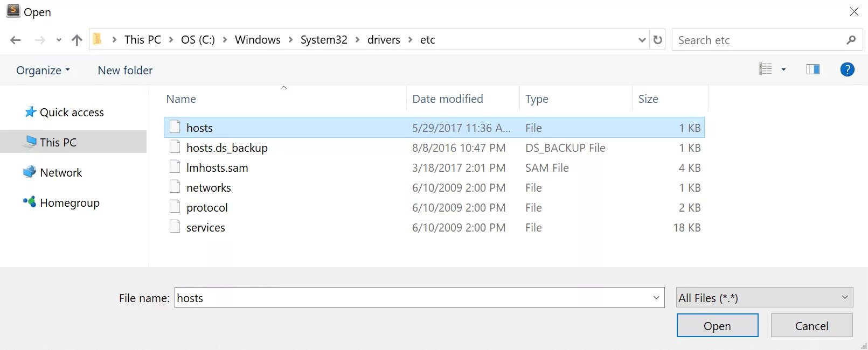Image resolution: width=868 pixels, height=350 pixels.
Task: Click the File name input field
Action: (x=412, y=298)
